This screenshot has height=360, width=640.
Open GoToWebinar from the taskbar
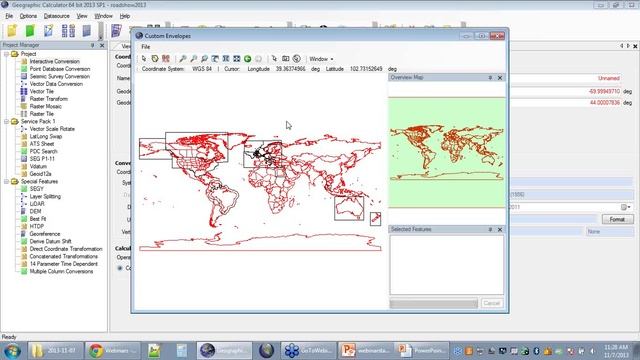point(309,351)
